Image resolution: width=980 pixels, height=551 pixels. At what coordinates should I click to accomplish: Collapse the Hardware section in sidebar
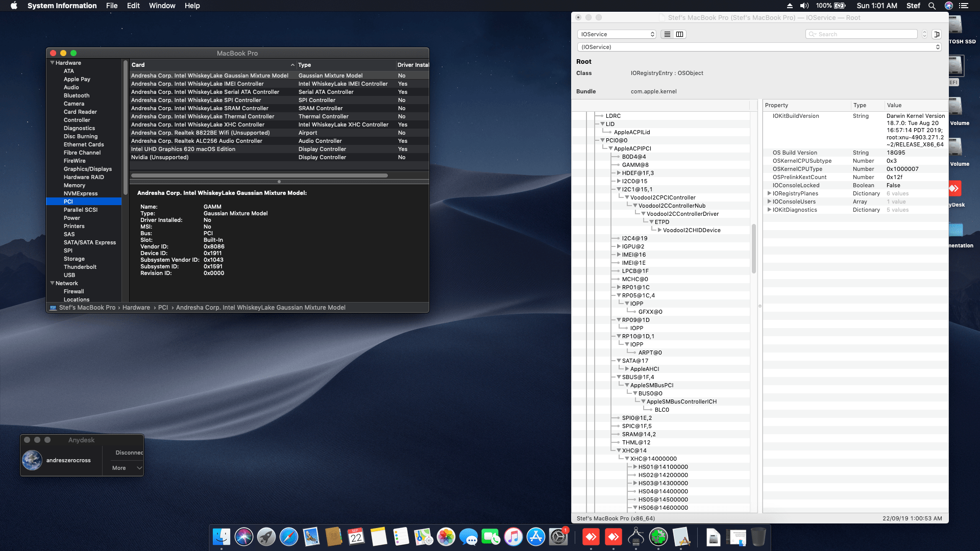tap(52, 63)
